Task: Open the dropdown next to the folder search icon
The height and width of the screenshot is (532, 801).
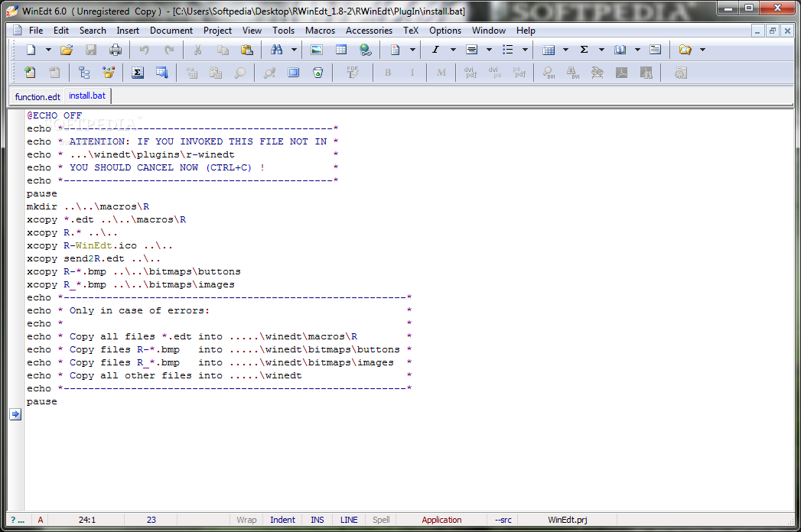Action: [702, 50]
